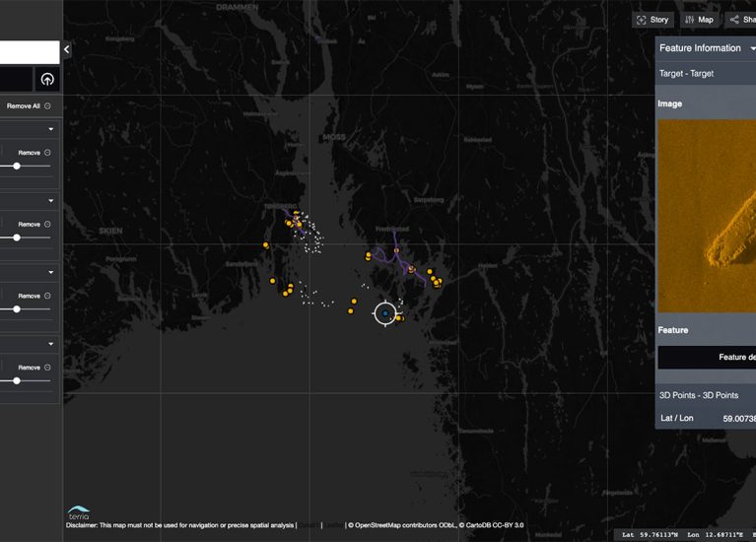756x542 pixels.
Task: Remove the bottom workbench layer
Action: click(x=34, y=368)
